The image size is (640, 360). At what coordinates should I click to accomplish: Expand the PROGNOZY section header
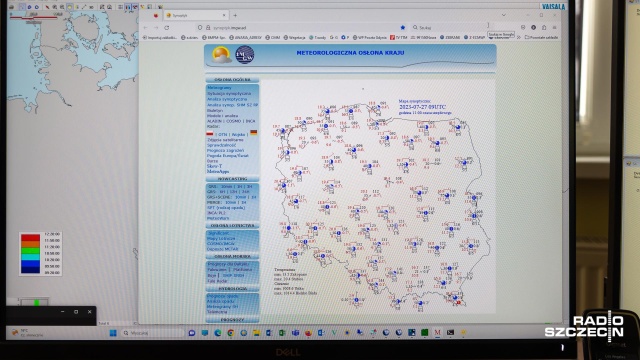232,320
